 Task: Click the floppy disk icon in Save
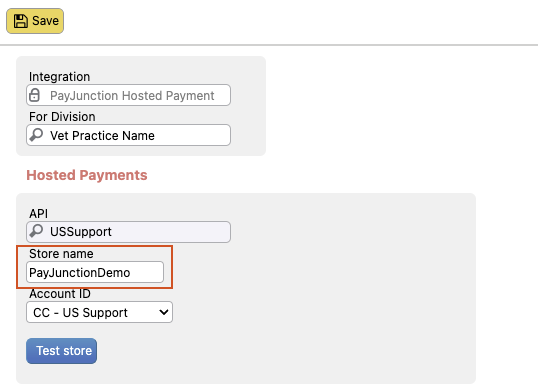pos(21,21)
